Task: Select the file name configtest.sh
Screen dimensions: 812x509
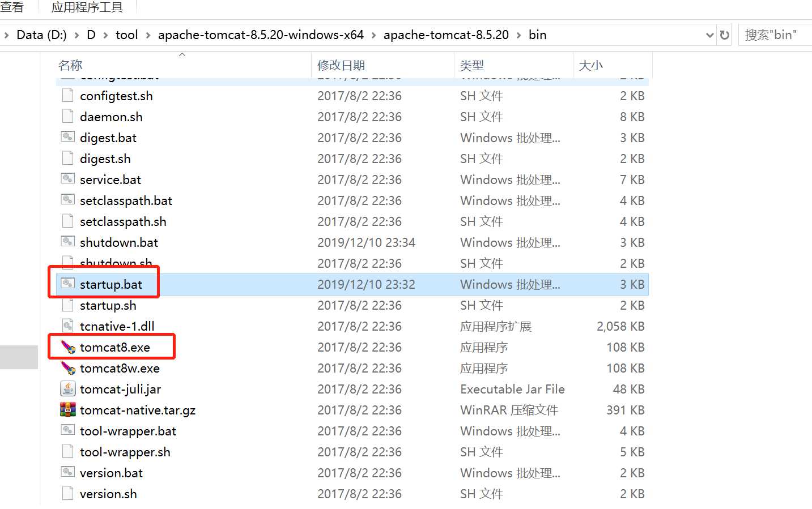Action: pos(116,96)
